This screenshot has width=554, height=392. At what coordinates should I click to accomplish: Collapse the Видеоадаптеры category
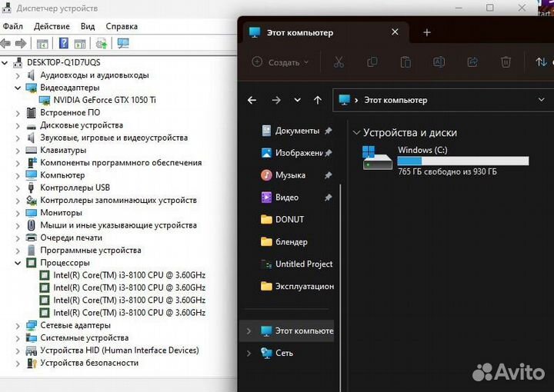click(18, 88)
